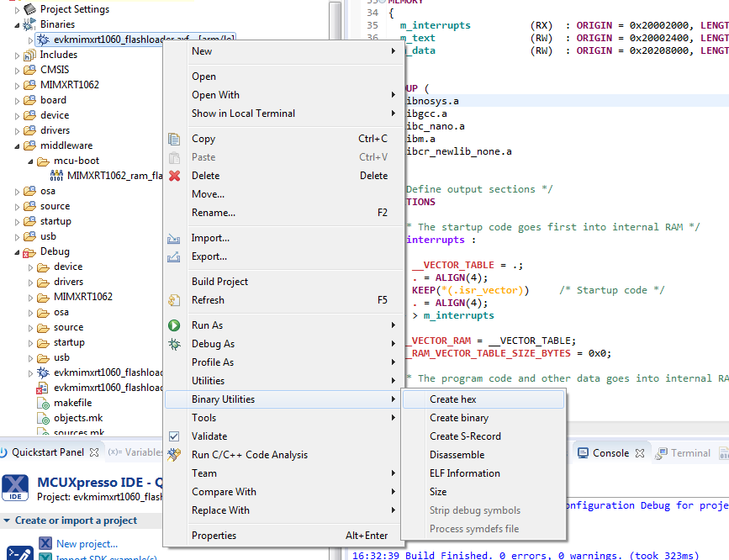Open Properties menu item
Screen dimensions: 729x560
click(x=283, y=536)
